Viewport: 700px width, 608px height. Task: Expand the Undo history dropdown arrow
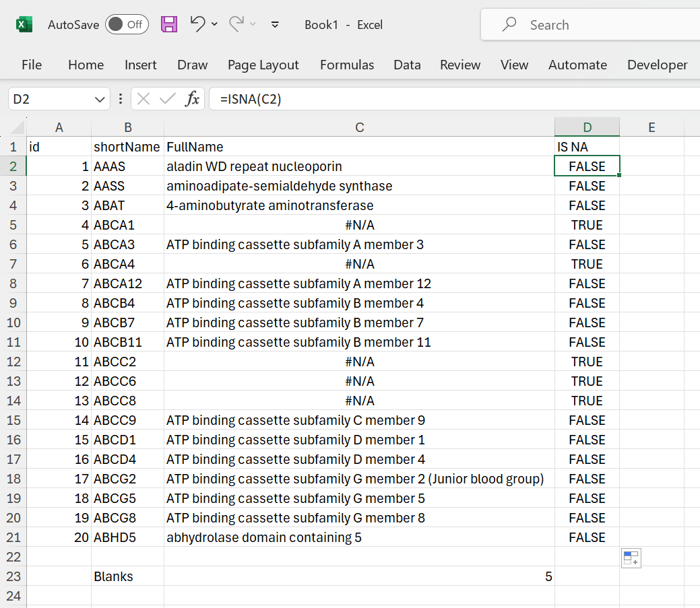(215, 24)
